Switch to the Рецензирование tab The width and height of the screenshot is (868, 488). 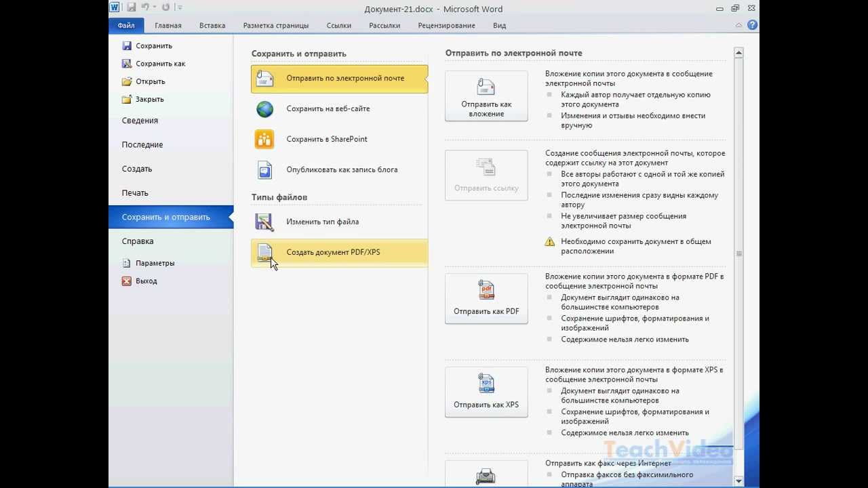pos(446,26)
